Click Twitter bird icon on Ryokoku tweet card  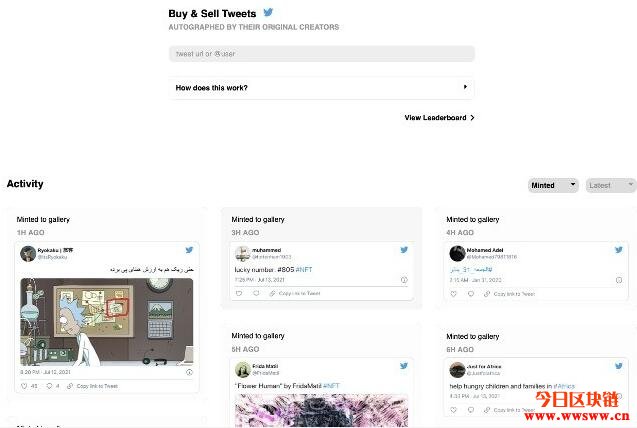[x=189, y=250]
